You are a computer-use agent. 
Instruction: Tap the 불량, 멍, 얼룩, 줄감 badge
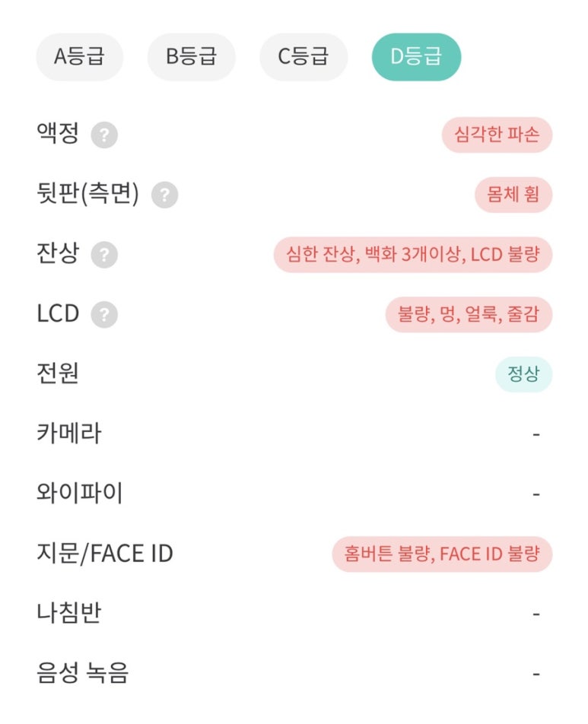click(469, 314)
